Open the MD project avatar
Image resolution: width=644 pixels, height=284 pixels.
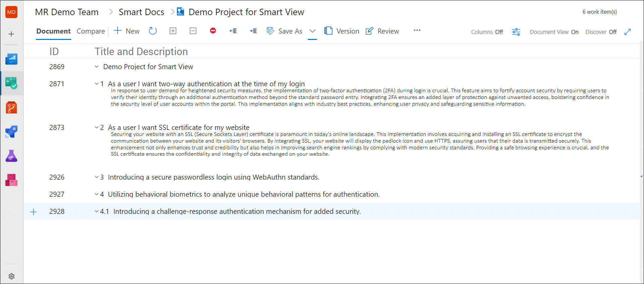click(x=11, y=12)
